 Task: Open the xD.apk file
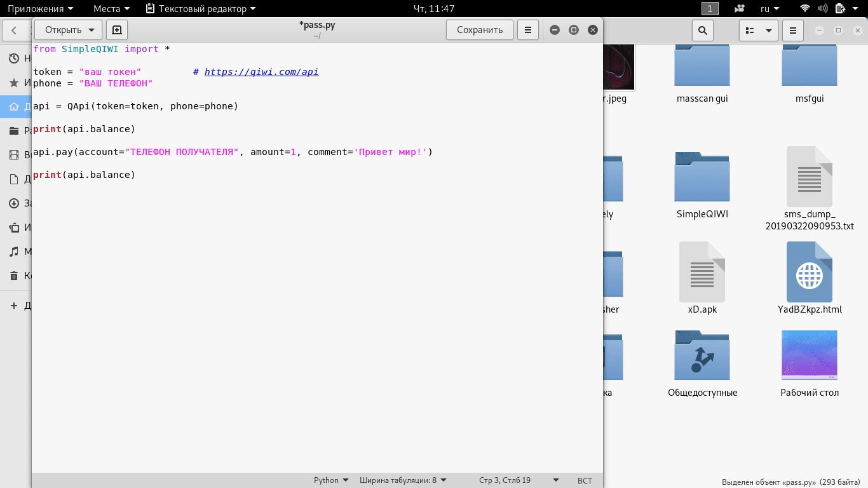click(702, 272)
